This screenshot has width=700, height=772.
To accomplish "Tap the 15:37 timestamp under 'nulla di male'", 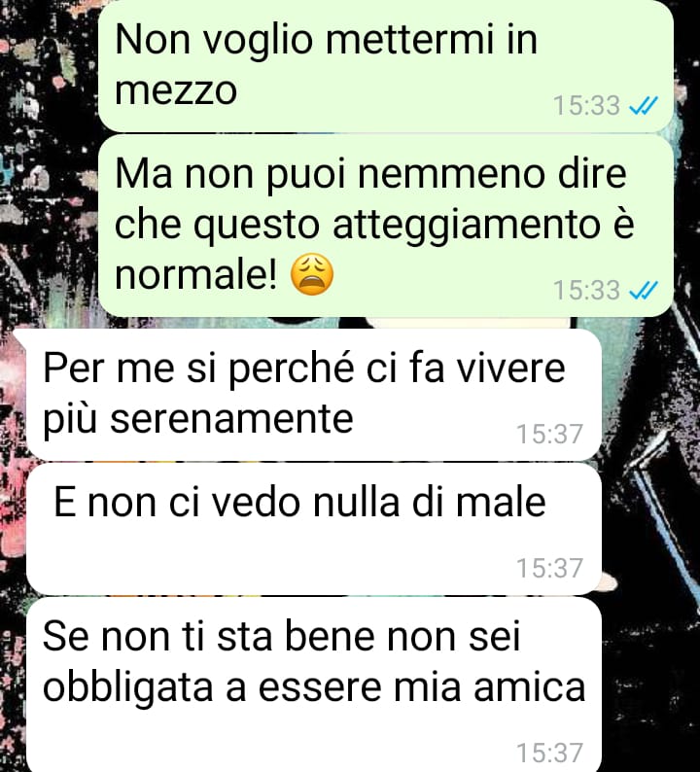I will [549, 568].
